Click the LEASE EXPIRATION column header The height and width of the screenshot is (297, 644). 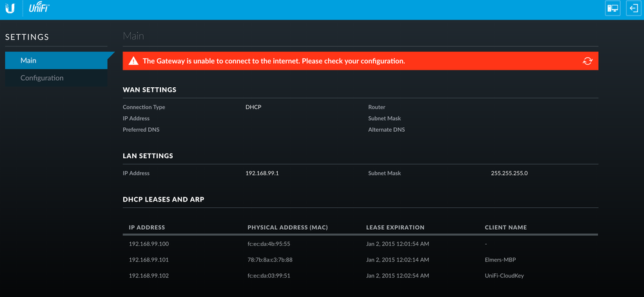point(395,227)
